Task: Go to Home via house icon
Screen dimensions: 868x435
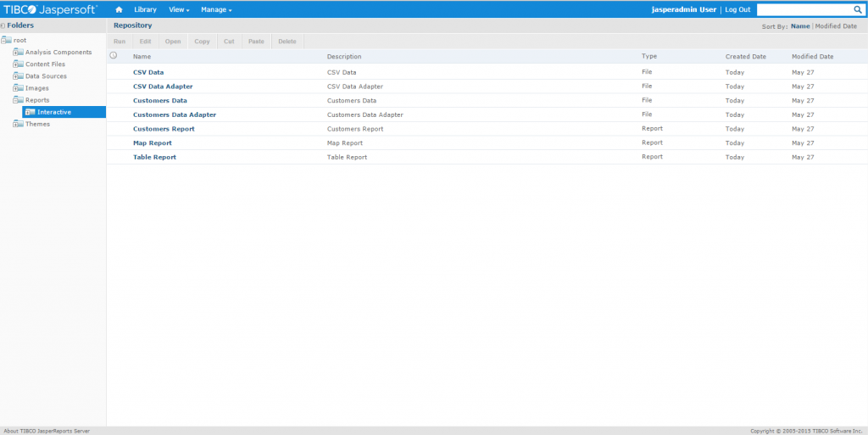Action: (x=119, y=9)
